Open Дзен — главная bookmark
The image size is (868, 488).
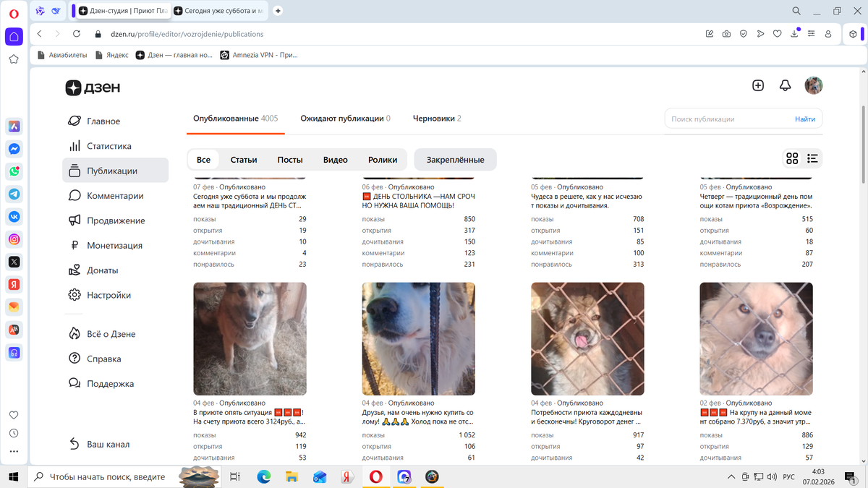tap(174, 55)
